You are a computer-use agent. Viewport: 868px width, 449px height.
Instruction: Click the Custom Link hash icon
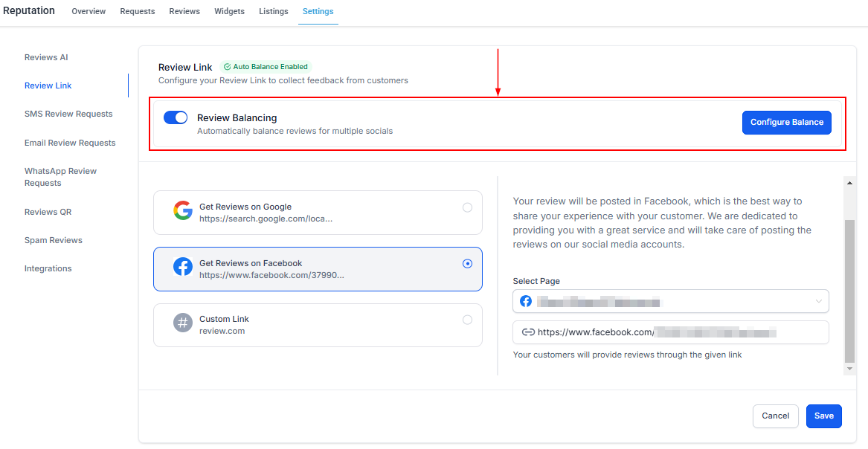tap(183, 323)
